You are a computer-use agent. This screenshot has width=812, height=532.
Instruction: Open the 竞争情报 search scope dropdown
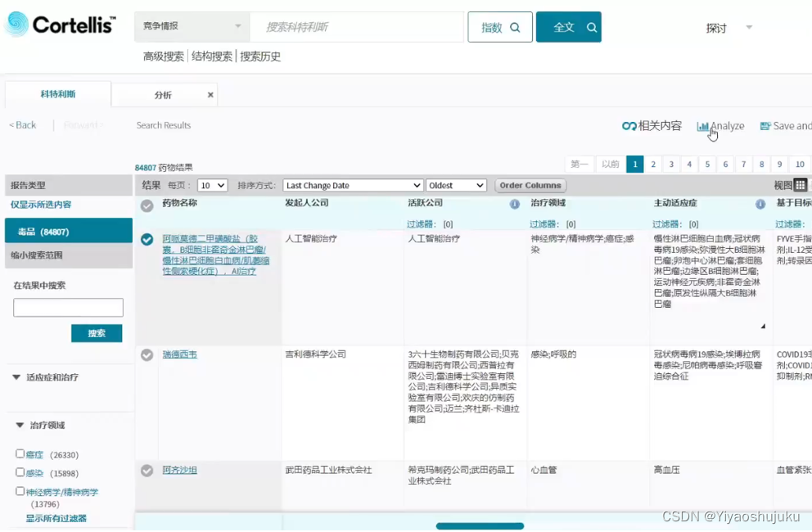click(192, 26)
